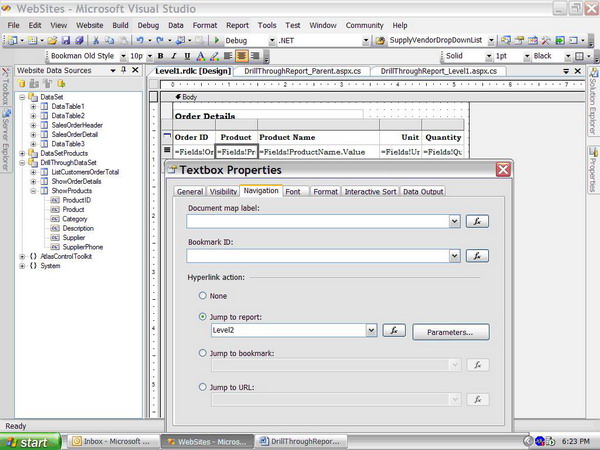Open the Toolbox hammer-wrench toolbar icon

click(x=546, y=40)
